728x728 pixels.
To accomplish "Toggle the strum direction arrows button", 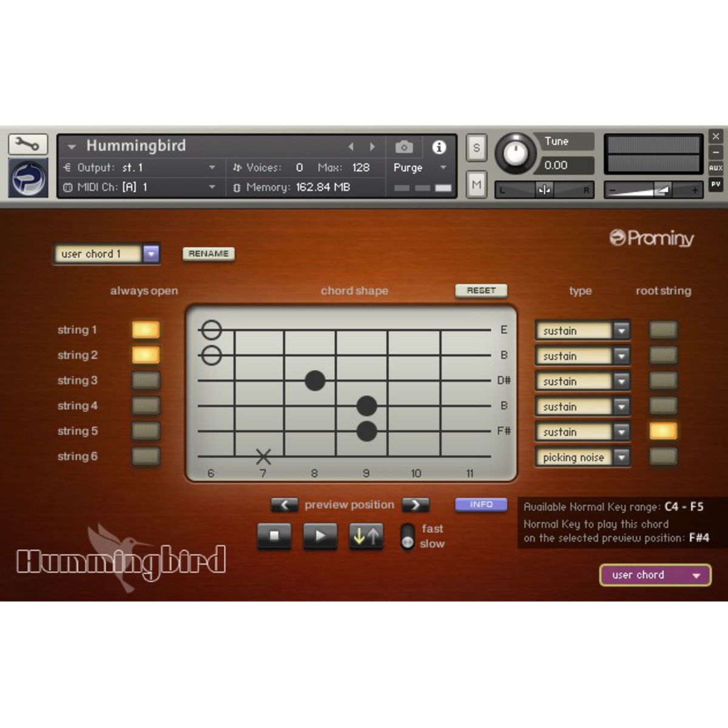I will [366, 536].
